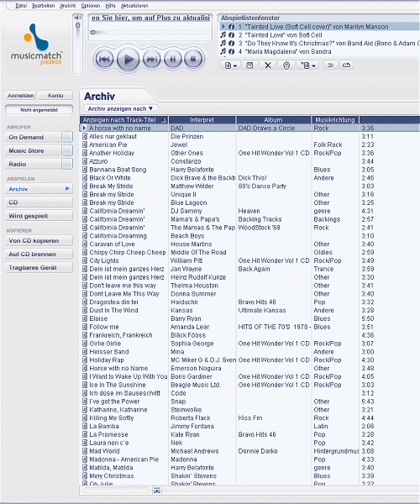Click the track icon beside Azzuro

click(85, 161)
